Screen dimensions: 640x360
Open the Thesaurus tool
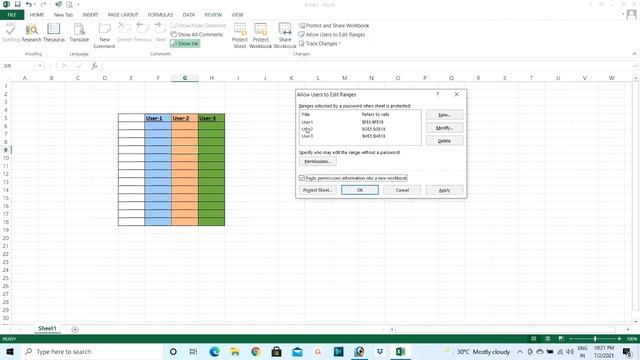click(x=54, y=33)
